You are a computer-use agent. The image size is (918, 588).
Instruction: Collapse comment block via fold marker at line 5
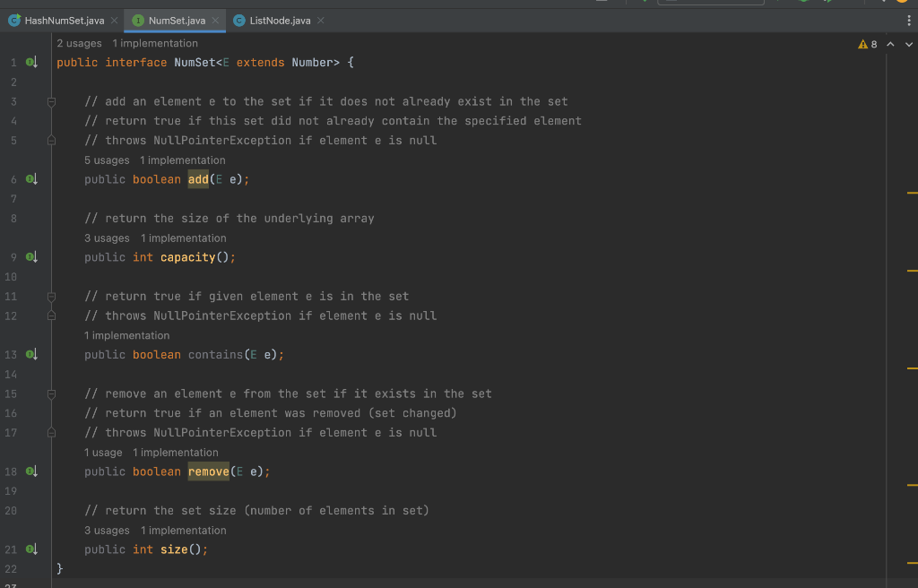[51, 141]
